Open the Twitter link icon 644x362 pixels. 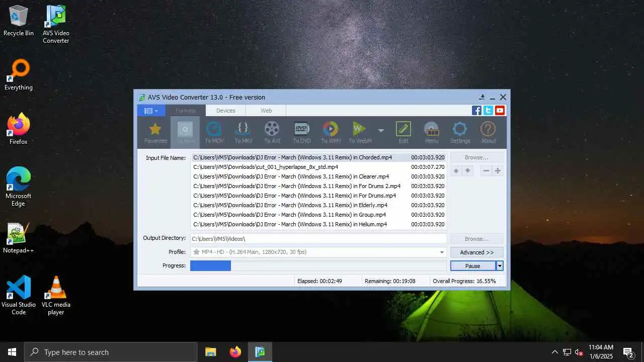point(488,111)
